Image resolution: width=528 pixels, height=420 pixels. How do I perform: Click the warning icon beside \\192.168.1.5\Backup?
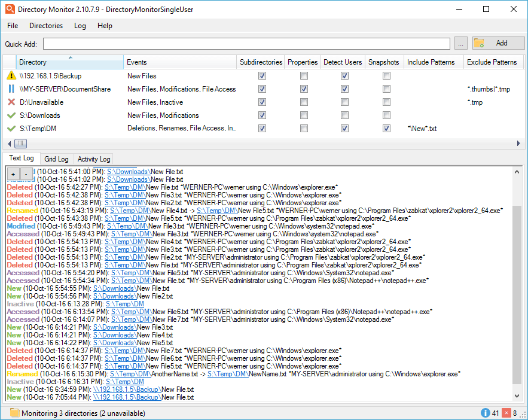[11, 76]
